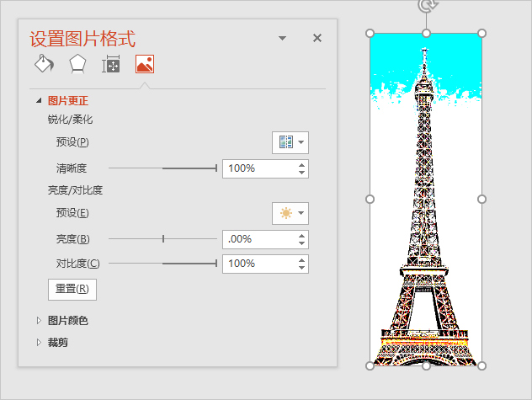
Task: Click the picture's bottom-right resize handle
Action: 481,366
